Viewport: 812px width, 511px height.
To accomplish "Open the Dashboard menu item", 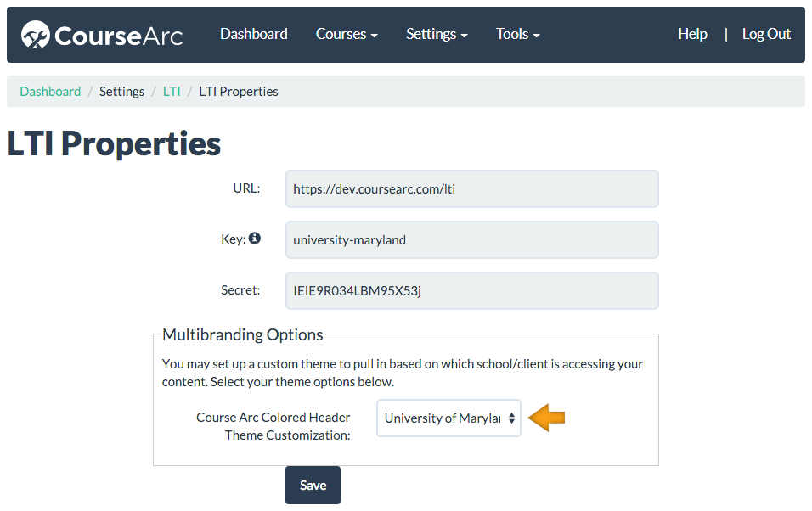I will [x=254, y=34].
